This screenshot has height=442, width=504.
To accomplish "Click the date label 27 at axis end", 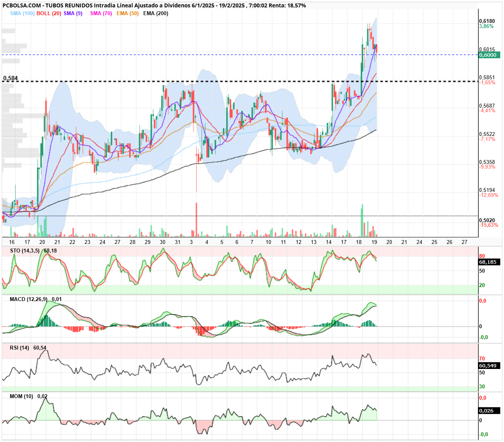I will point(464,242).
